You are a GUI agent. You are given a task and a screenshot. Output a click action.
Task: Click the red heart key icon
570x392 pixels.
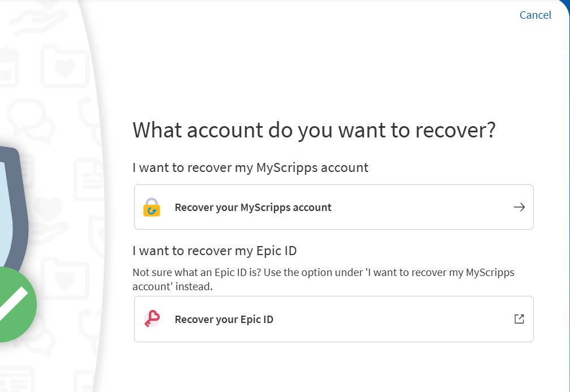(152, 318)
